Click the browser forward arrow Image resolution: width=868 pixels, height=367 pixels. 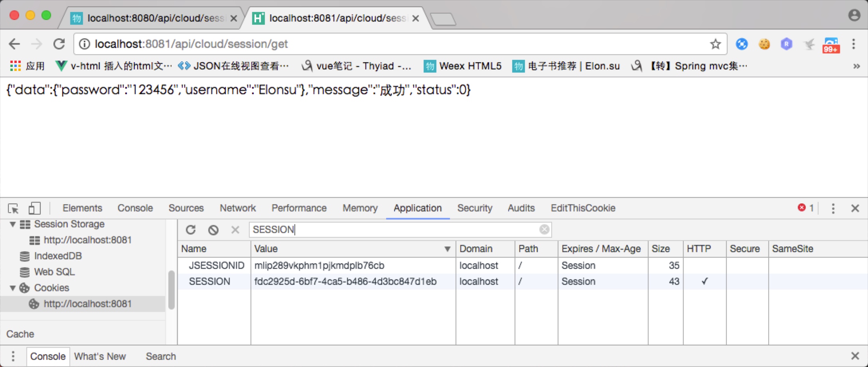[x=37, y=44]
